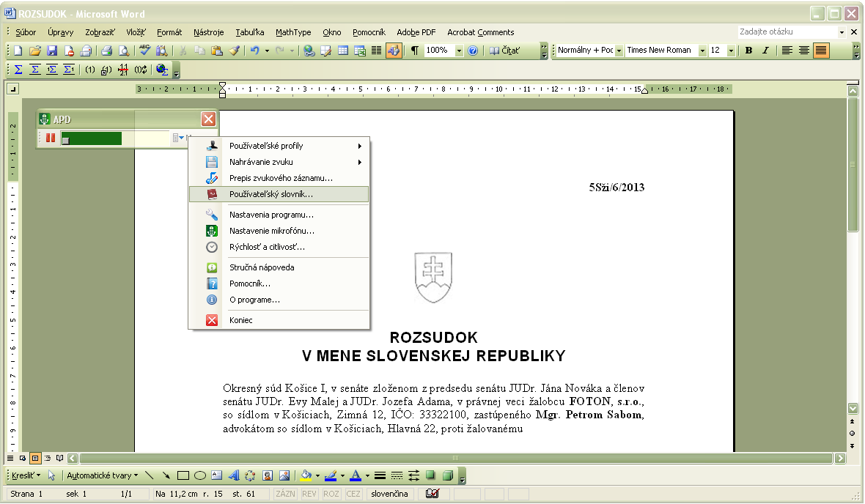Toggle italic formatting
Image resolution: width=865 pixels, height=504 pixels.
765,51
